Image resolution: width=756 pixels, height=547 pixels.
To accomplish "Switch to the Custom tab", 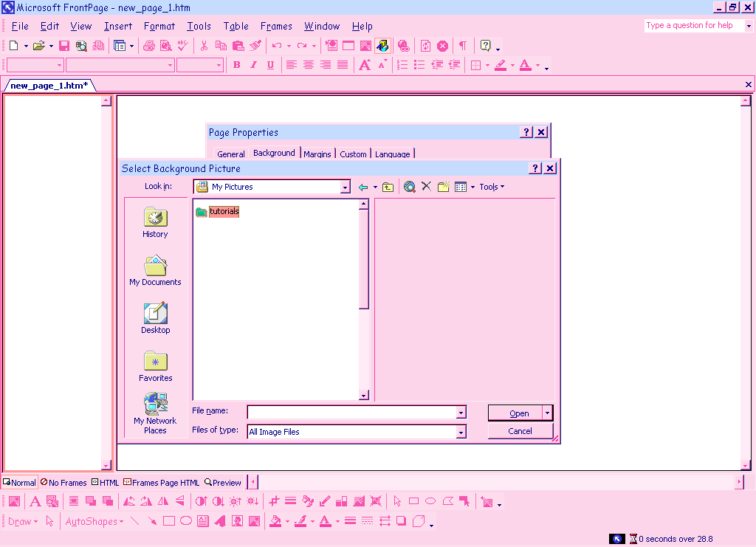I will click(x=353, y=154).
